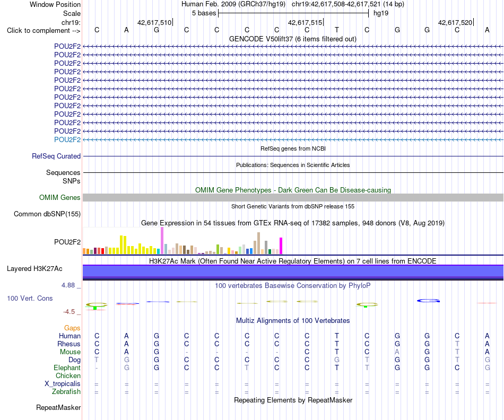Viewport: 504px width, 420px height.
Task: Click the gray OMIM Genes item bar
Action: 293,198
